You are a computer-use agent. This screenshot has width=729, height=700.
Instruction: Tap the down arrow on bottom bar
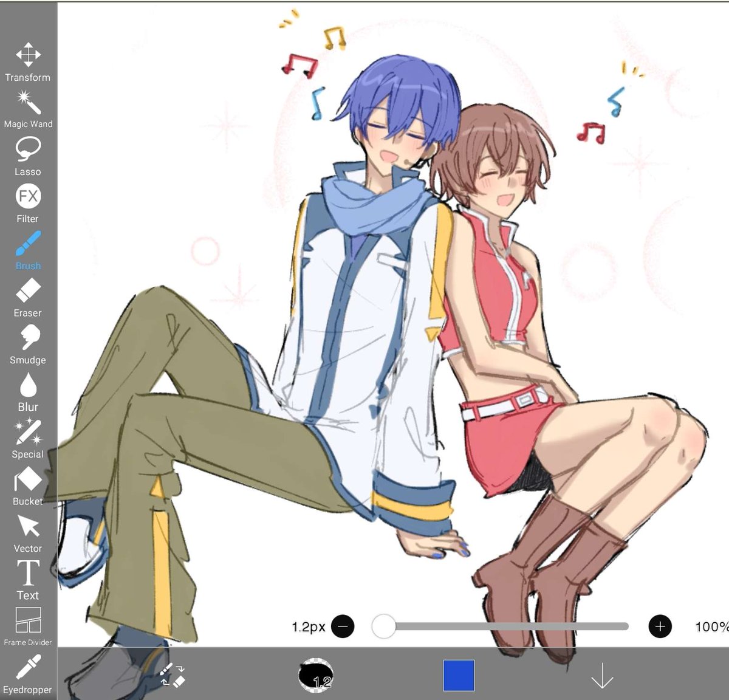[x=602, y=675]
